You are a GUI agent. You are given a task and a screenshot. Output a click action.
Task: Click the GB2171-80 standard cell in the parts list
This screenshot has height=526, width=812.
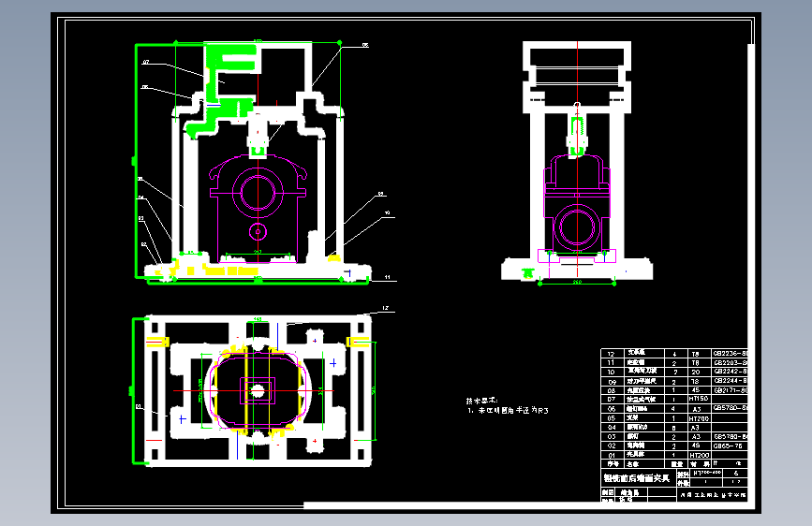(731, 390)
